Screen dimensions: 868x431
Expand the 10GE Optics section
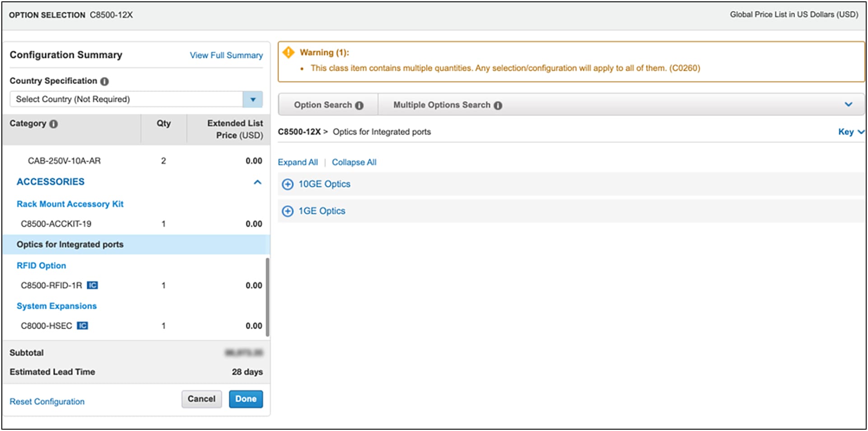pyautogui.click(x=288, y=184)
